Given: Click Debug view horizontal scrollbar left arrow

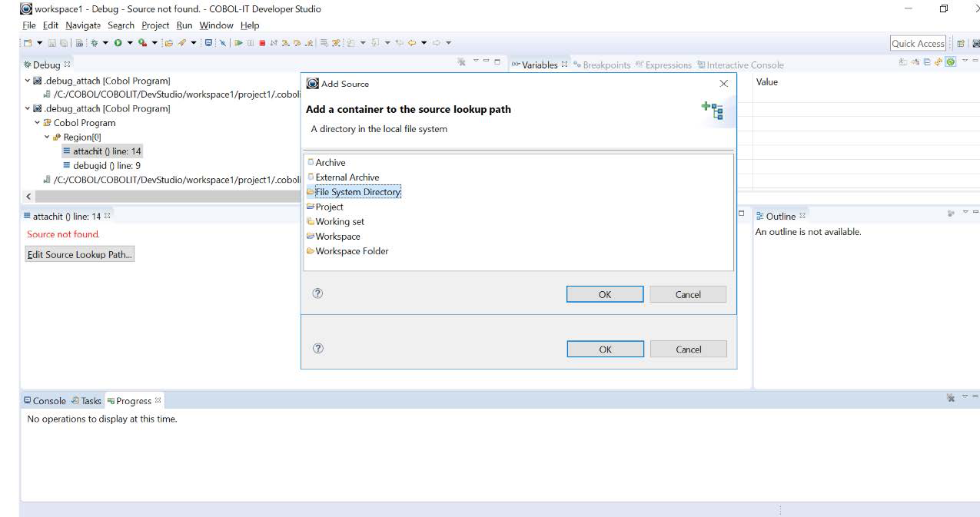Looking at the screenshot, I should (x=29, y=197).
